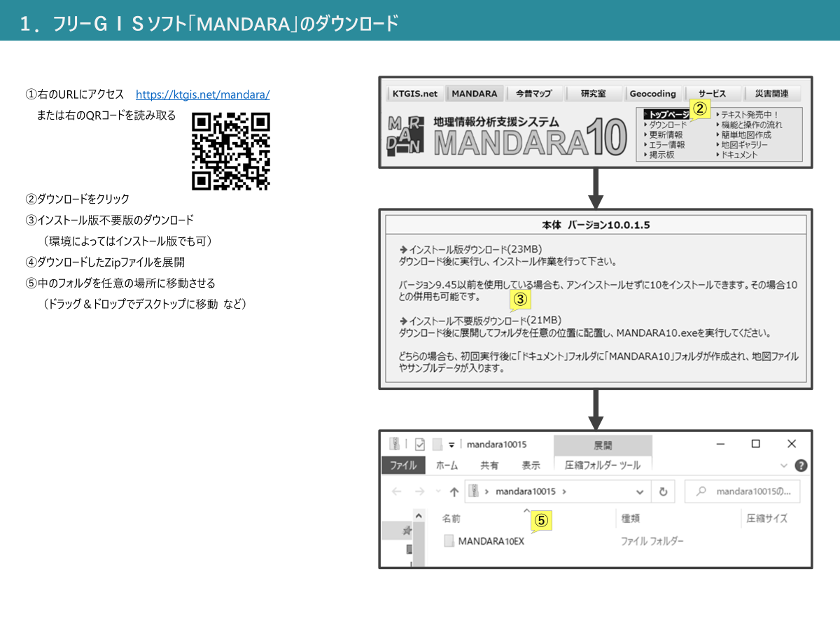The width and height of the screenshot is (840, 630).
Task: Open the 更新情報 link
Action: pos(665,134)
